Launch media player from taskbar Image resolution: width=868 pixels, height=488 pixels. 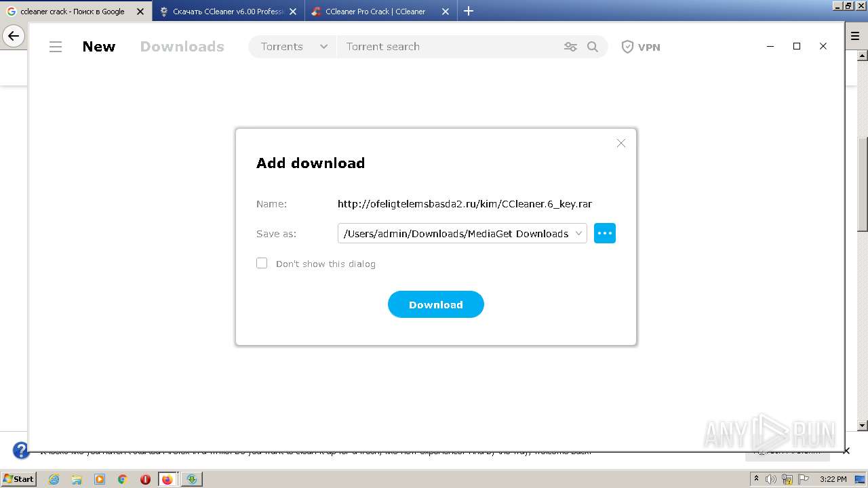[x=100, y=479]
